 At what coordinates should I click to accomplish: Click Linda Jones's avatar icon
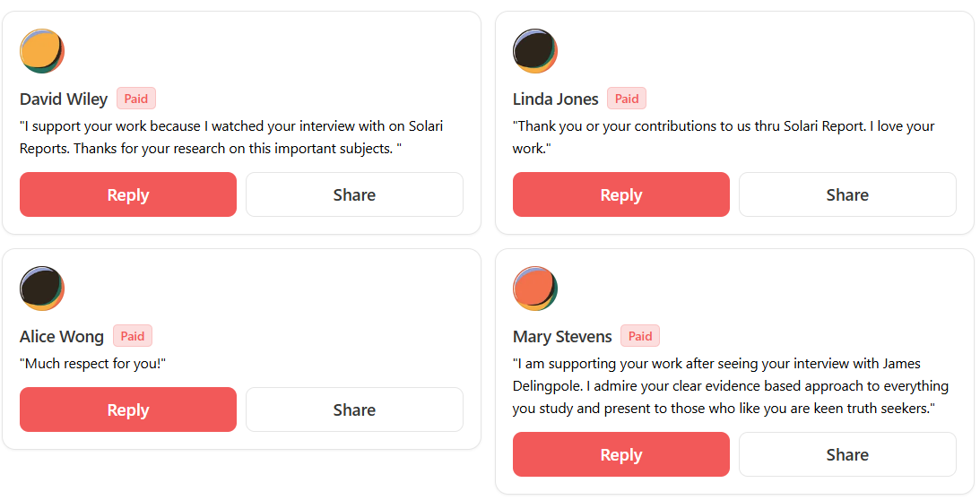click(x=535, y=51)
